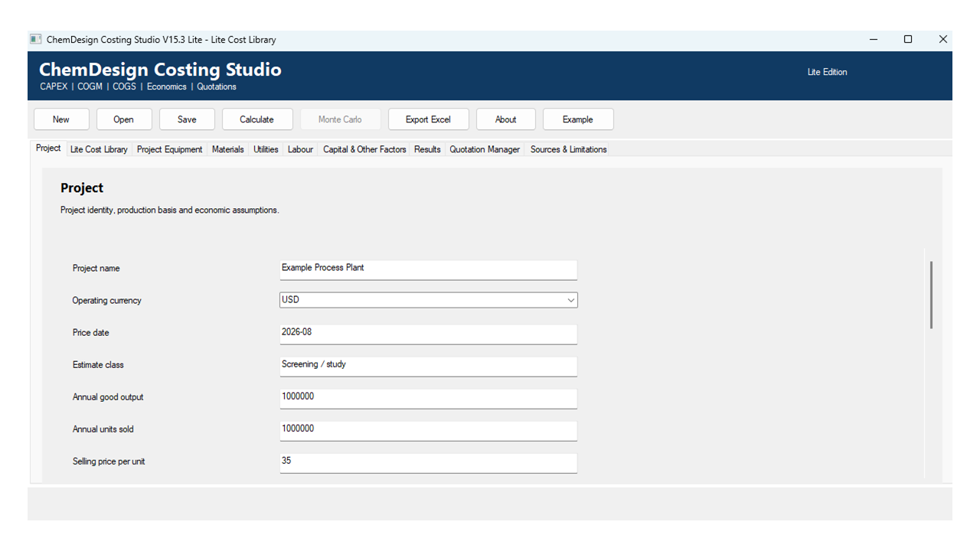Load the Example project button
The height and width of the screenshot is (551, 980).
[578, 119]
